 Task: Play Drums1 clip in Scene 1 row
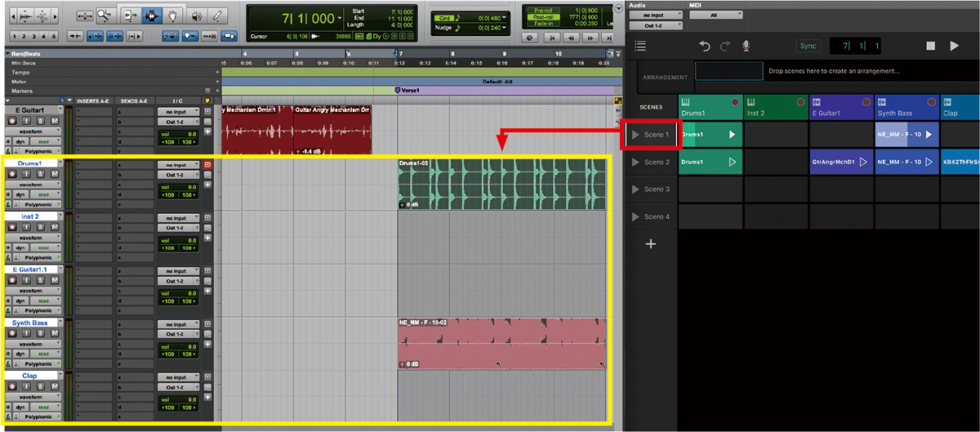click(732, 135)
